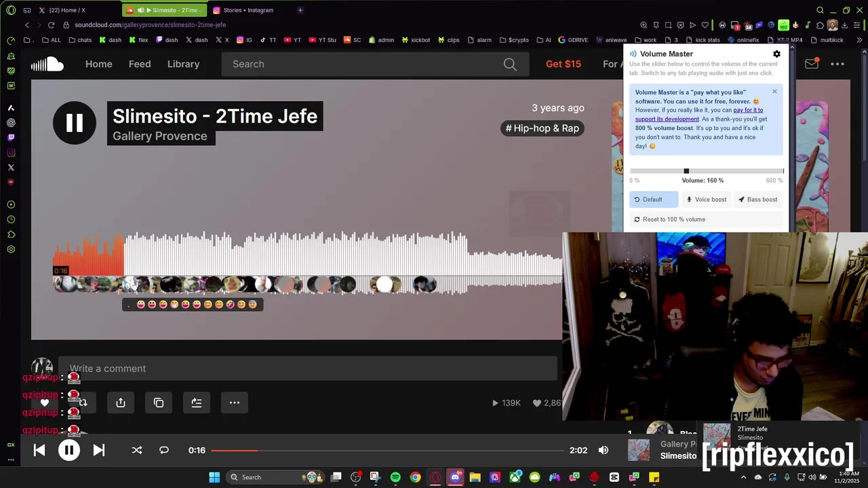
Task: Reload the page
Action: [x=51, y=25]
